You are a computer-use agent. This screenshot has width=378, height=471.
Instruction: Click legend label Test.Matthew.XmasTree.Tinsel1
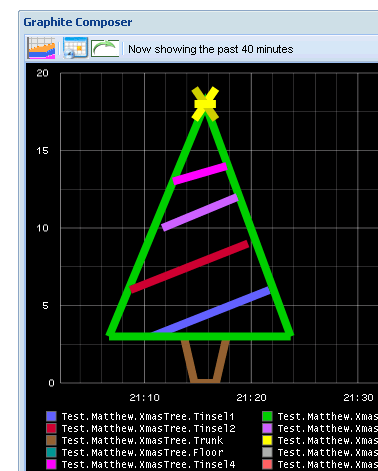click(148, 417)
